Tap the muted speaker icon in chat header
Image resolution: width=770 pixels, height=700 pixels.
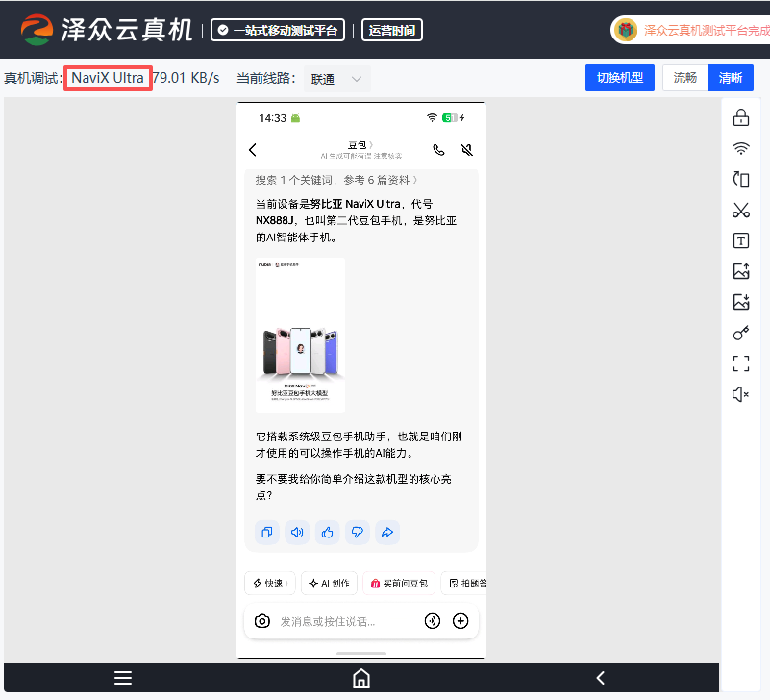pos(467,150)
